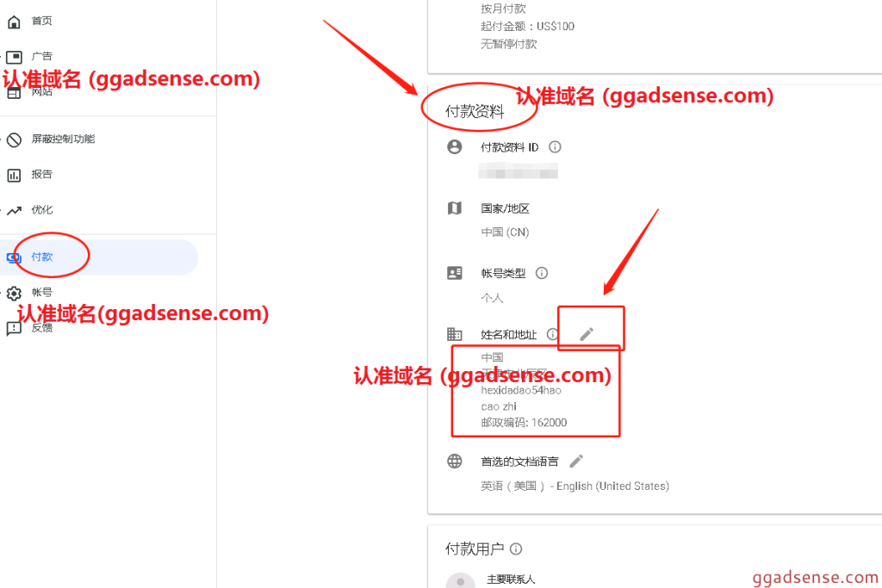Show info tooltip for 付款用户
Screen dimensions: 882x588
point(516,549)
